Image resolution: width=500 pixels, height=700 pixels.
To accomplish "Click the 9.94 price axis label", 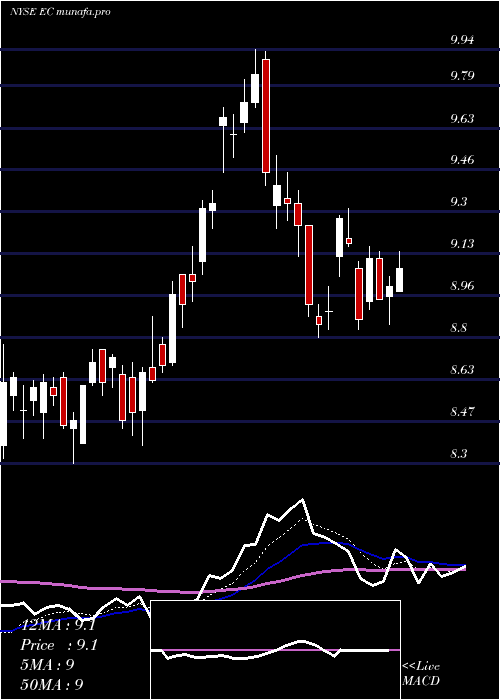I will point(462,40).
